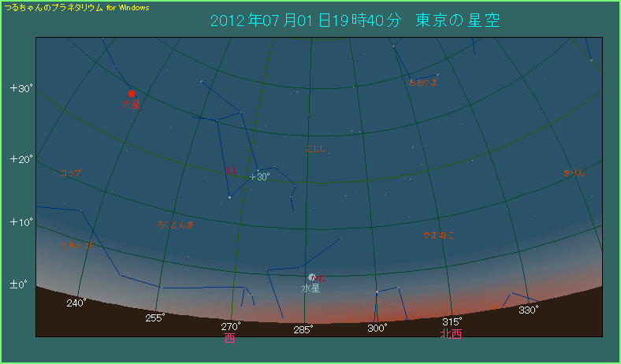Click the ろくぶんぎ constellation label

(x=176, y=225)
